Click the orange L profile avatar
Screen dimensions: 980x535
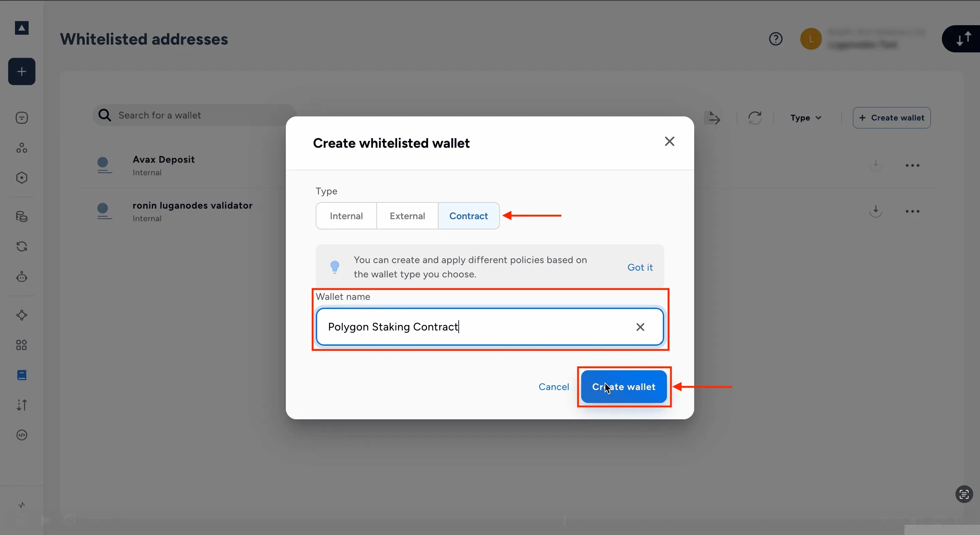click(x=811, y=39)
